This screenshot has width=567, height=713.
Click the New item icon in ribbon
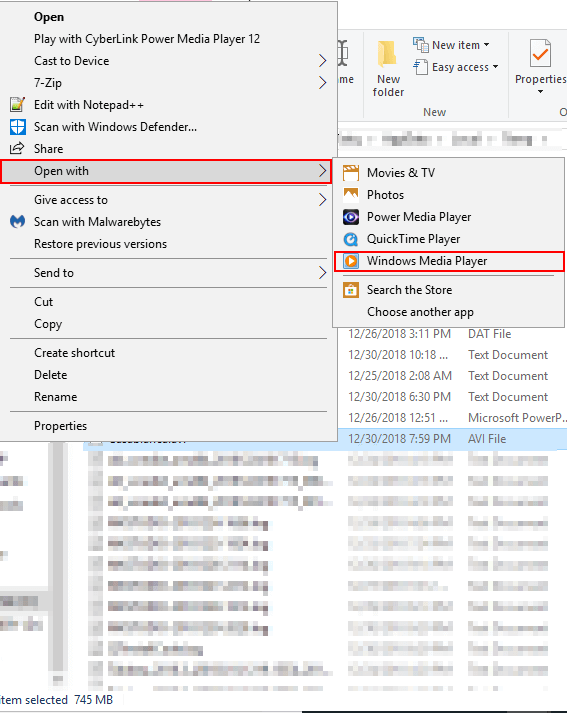tap(421, 45)
